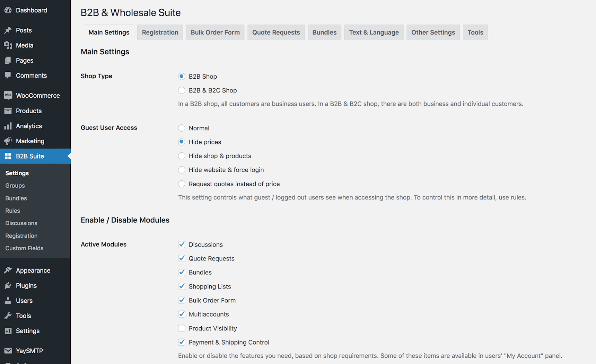The image size is (596, 364).
Task: Choose Hide website & force login
Action: [x=182, y=170]
